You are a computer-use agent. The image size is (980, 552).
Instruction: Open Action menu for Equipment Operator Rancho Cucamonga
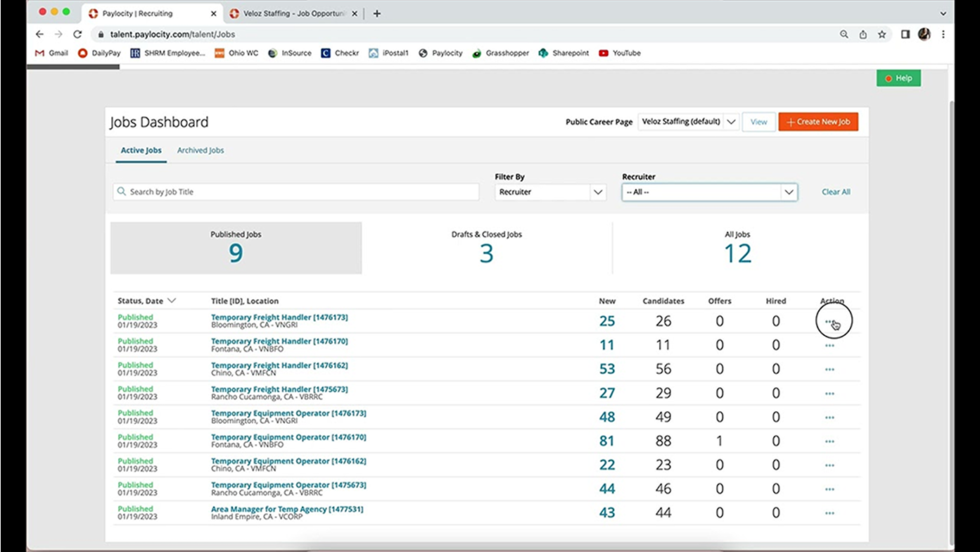(829, 489)
